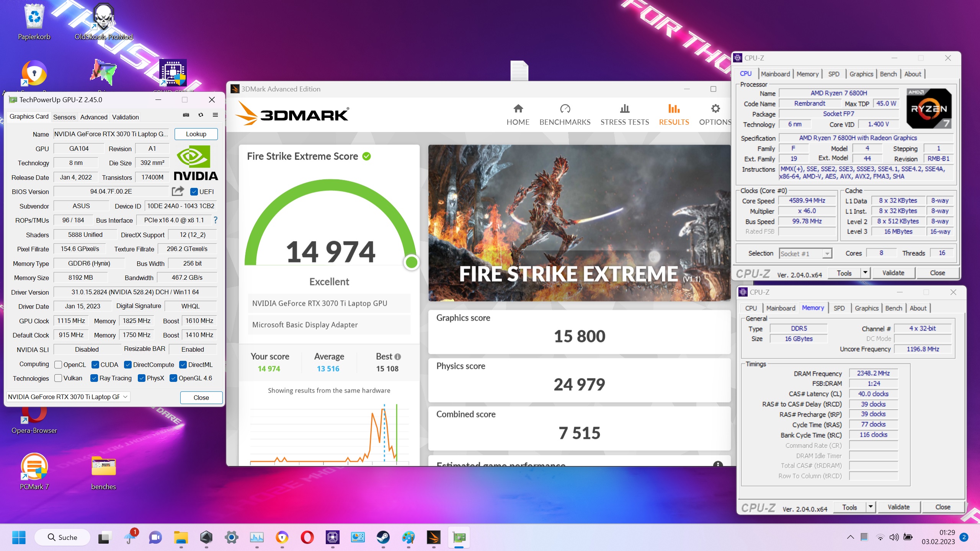Click the GPU-Z refresh icon
Image resolution: width=980 pixels, height=551 pixels.
pos(201,115)
